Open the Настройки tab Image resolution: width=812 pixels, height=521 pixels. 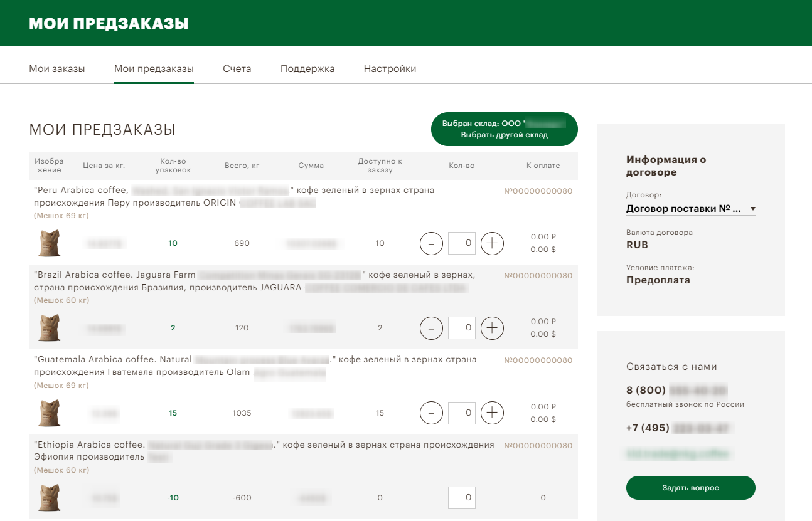point(390,69)
